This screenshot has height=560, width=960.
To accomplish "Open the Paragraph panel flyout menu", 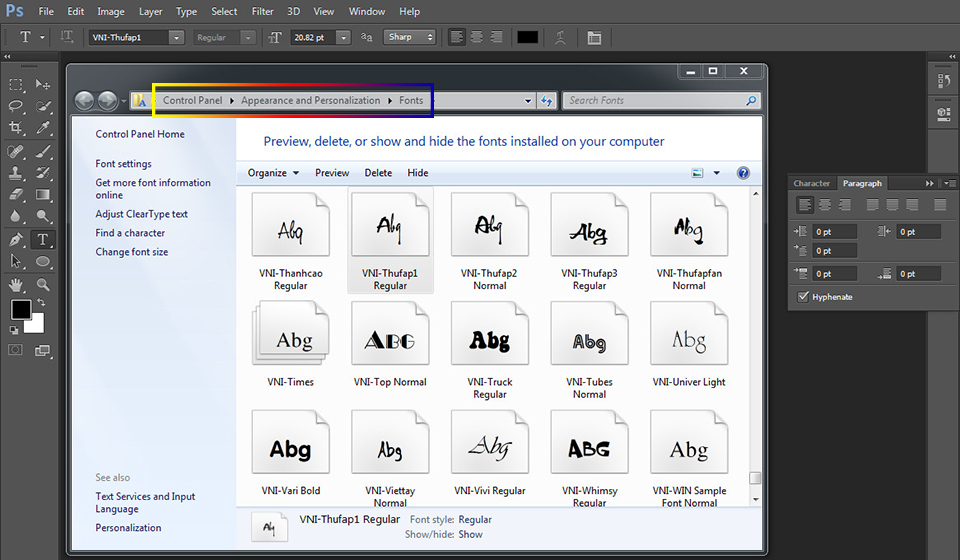I will pyautogui.click(x=948, y=183).
